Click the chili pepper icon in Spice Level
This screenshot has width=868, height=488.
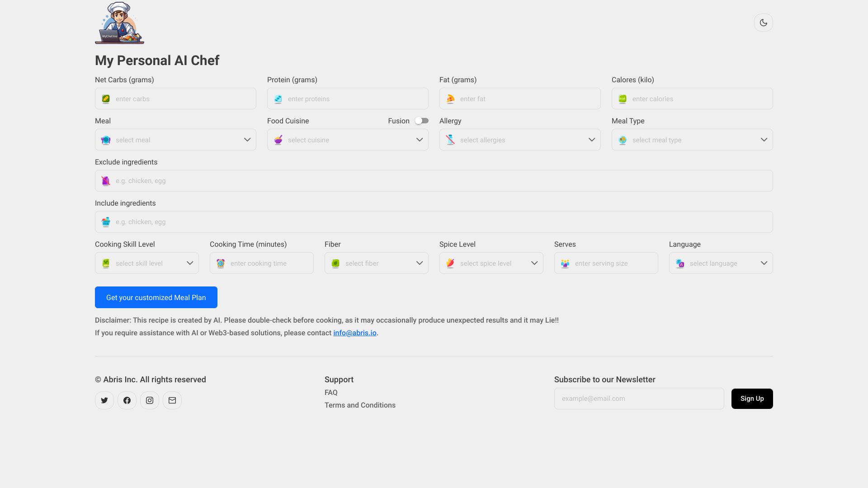pyautogui.click(x=450, y=263)
